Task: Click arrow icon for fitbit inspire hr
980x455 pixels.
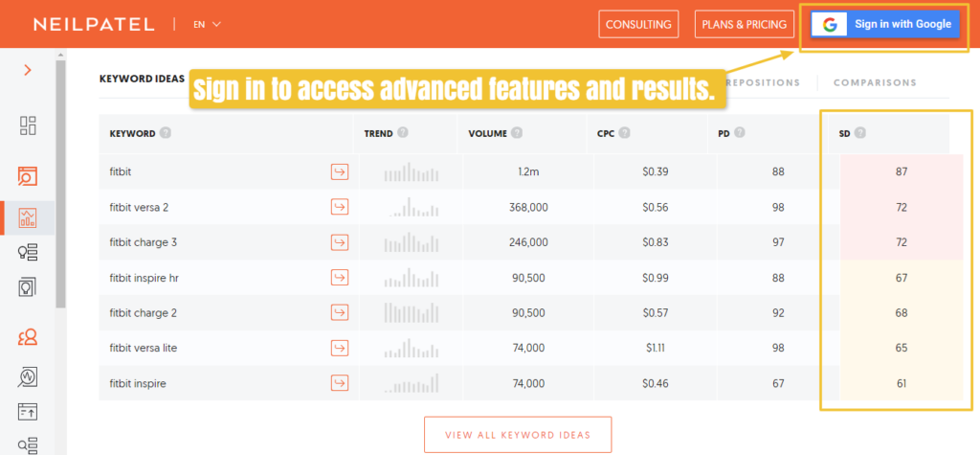Action: click(x=339, y=278)
